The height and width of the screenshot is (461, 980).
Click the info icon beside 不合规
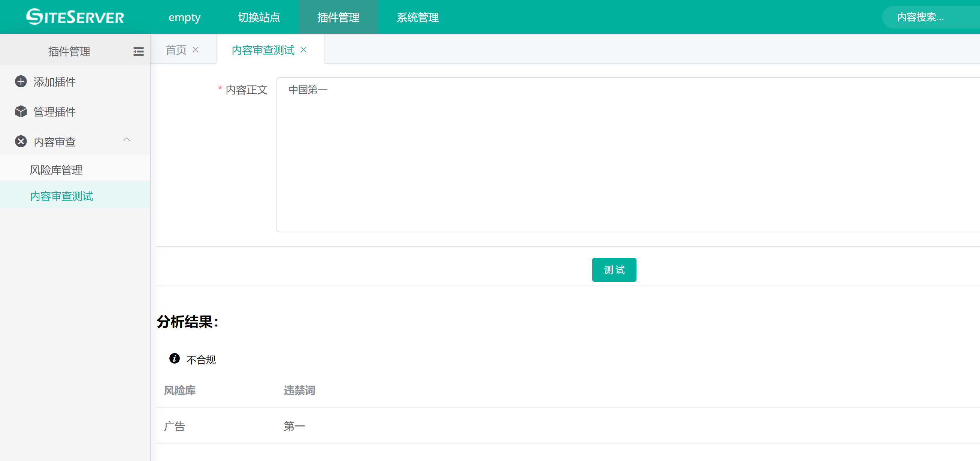pos(174,359)
